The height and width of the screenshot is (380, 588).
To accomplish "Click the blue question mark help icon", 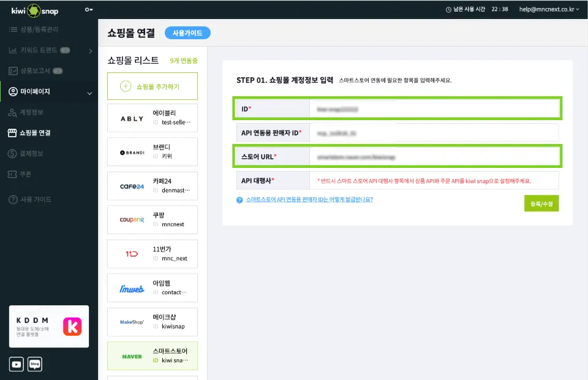I will pyautogui.click(x=239, y=200).
